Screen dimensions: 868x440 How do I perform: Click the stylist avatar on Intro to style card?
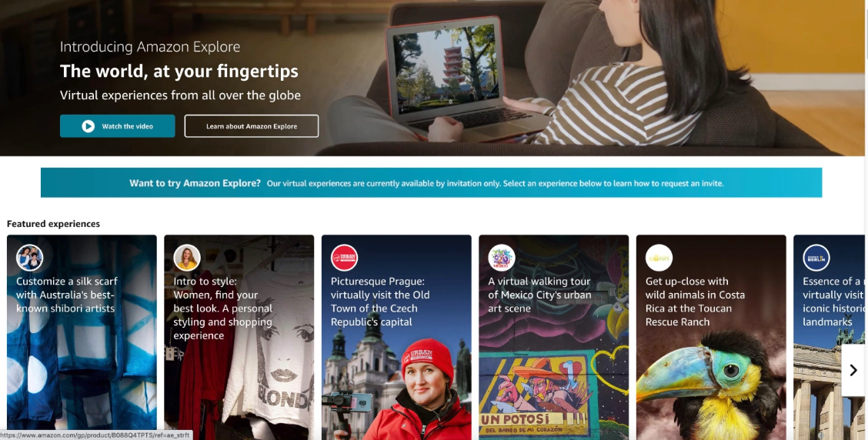187,258
